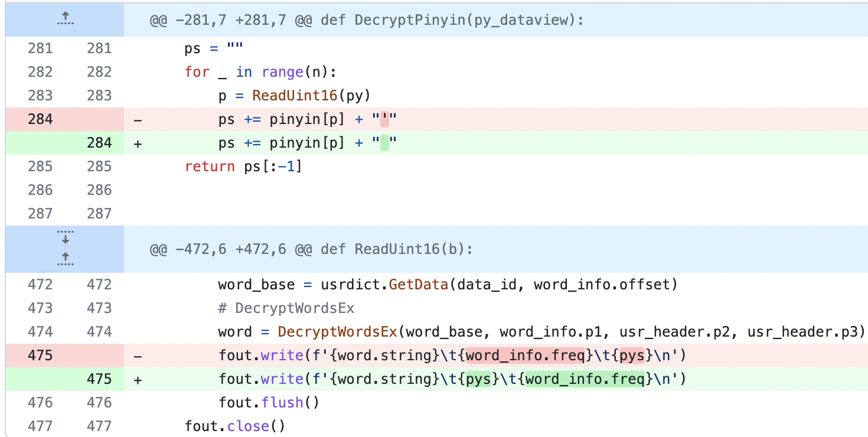
Task: Click the deleted line number 284
Action: [x=40, y=119]
